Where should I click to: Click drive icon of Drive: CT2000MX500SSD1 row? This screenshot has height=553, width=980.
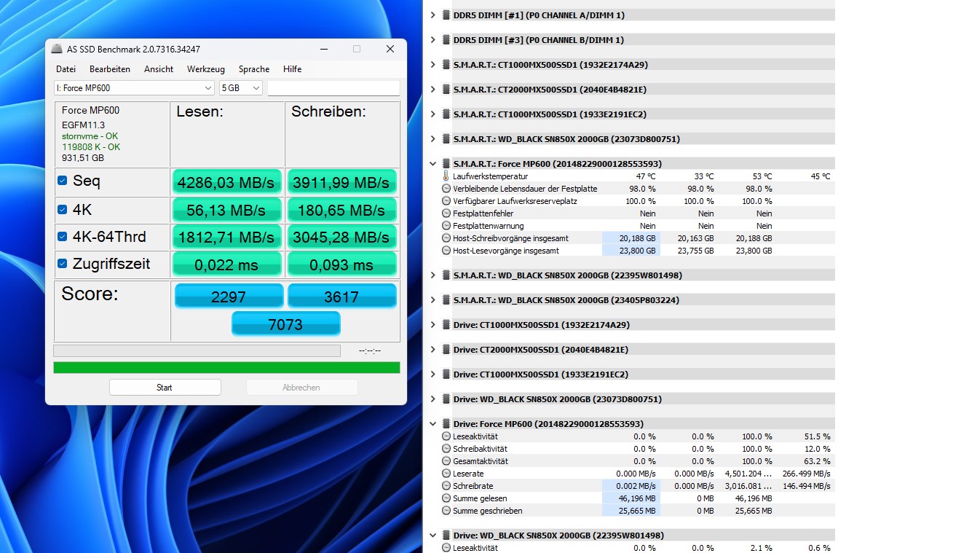[x=446, y=349]
